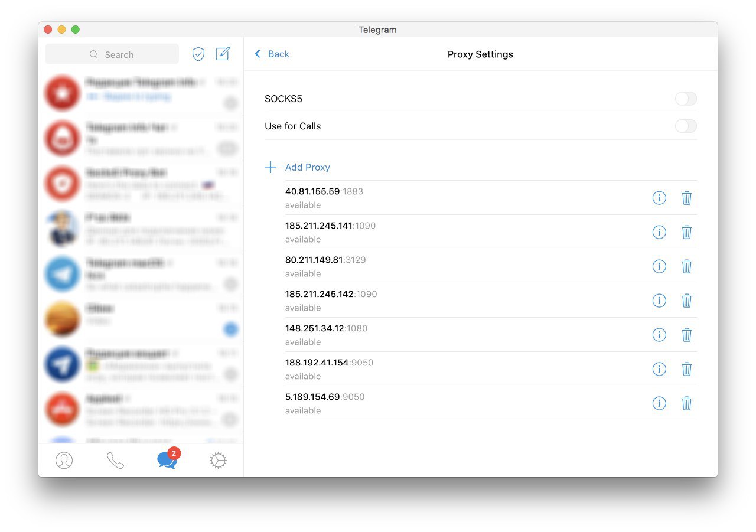Open chat with red shield P avatar
The image size is (756, 532).
141,184
